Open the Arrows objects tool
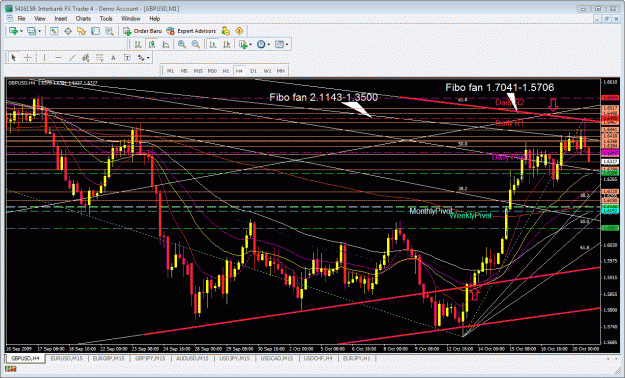Screen dimensions: 625x378 [x=141, y=58]
